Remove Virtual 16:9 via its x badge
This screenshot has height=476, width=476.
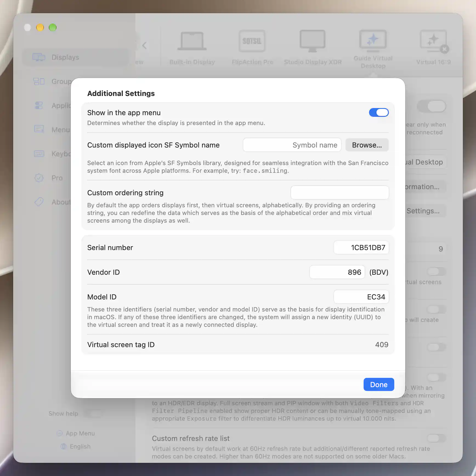tap(444, 49)
